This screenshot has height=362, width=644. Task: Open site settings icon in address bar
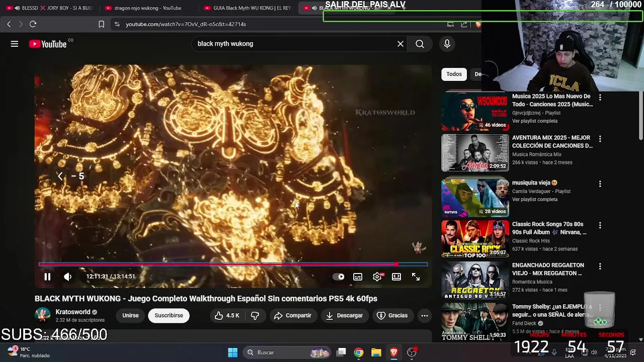(117, 24)
